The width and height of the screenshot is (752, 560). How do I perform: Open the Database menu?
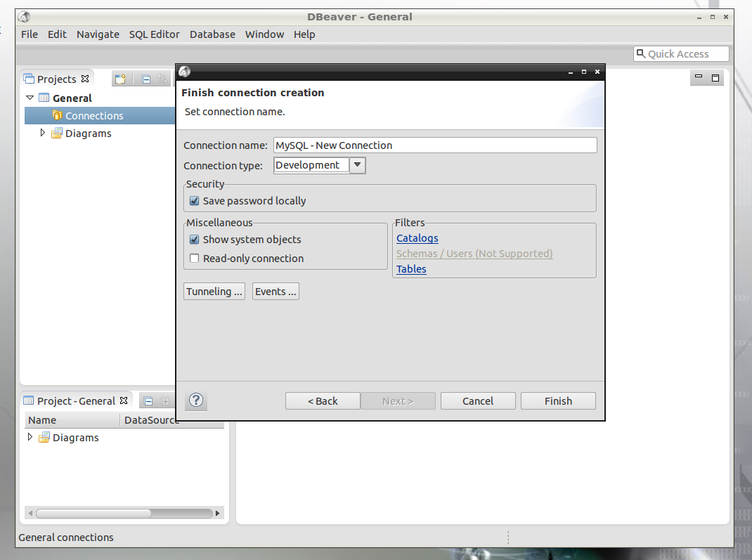pyautogui.click(x=212, y=34)
